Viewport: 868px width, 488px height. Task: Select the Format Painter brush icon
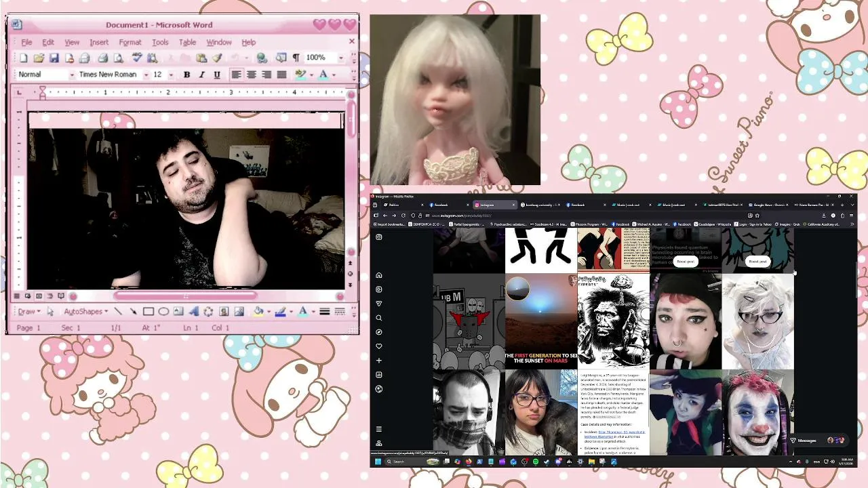click(217, 58)
